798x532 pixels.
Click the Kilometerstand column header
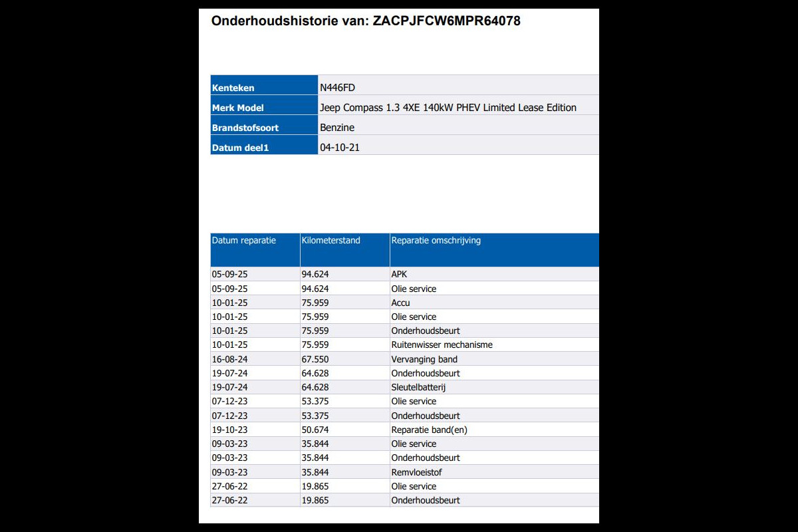click(331, 241)
